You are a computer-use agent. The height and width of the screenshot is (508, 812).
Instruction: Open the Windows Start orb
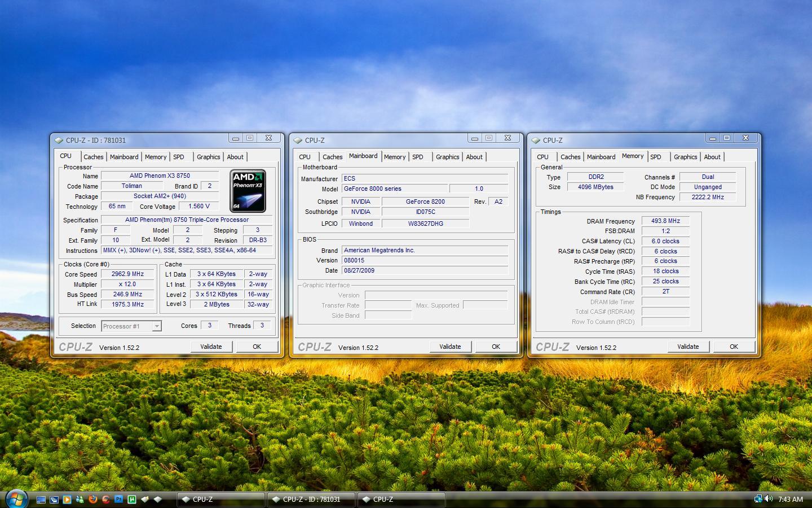[16, 499]
